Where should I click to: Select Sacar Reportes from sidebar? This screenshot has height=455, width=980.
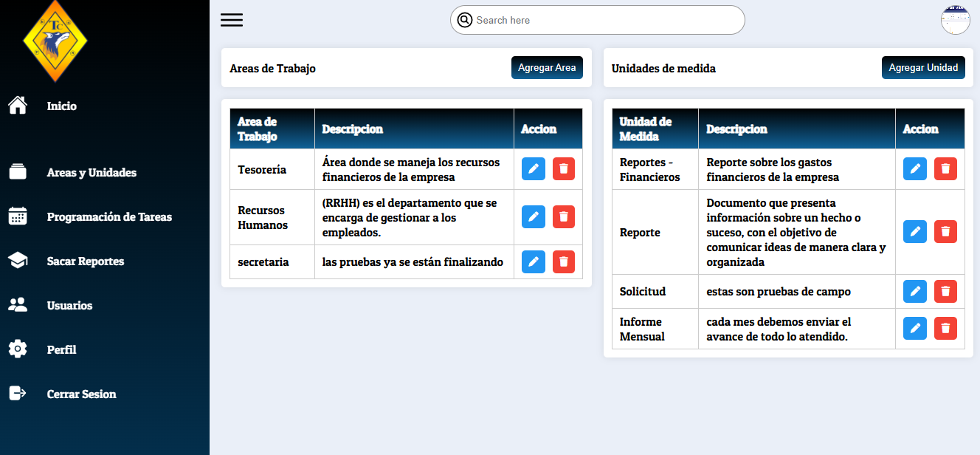click(x=86, y=261)
